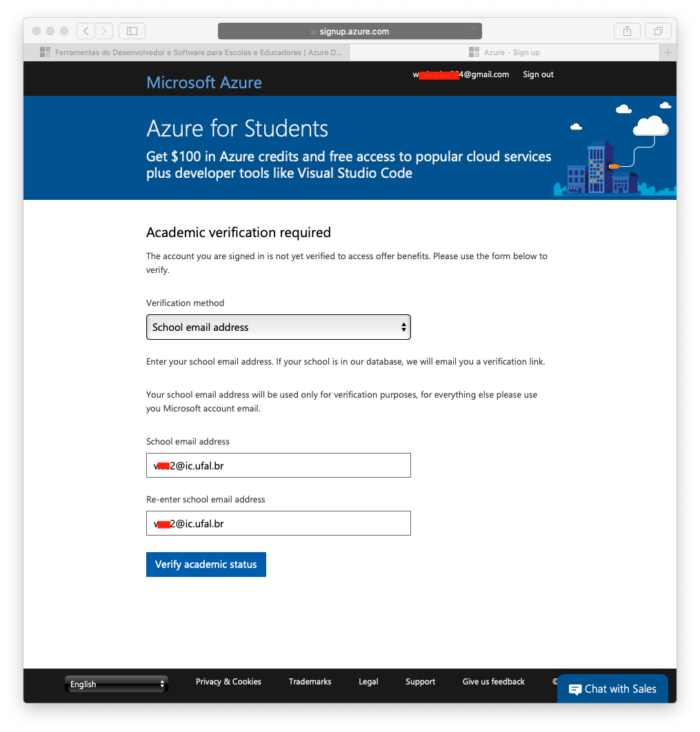The width and height of the screenshot is (700, 732).
Task: Click the favicon on the Ferramentas tab
Action: coord(45,52)
